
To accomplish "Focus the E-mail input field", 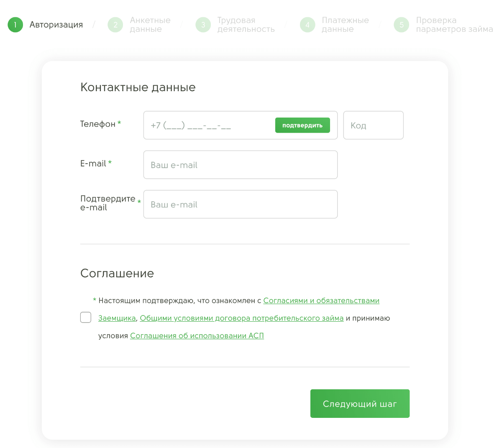I will [x=240, y=165].
